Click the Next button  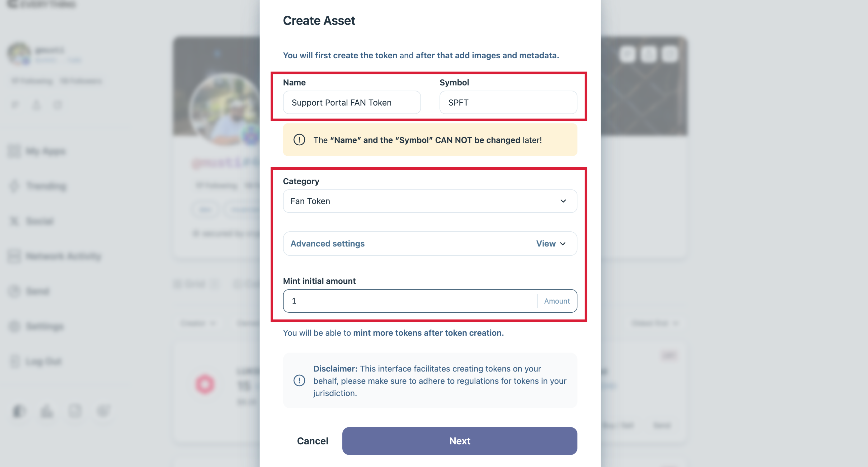tap(459, 441)
